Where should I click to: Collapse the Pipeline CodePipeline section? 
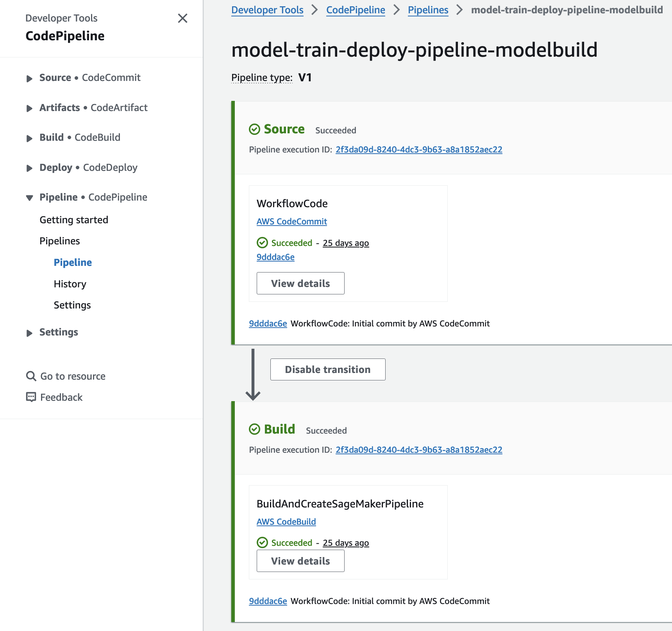tap(29, 198)
